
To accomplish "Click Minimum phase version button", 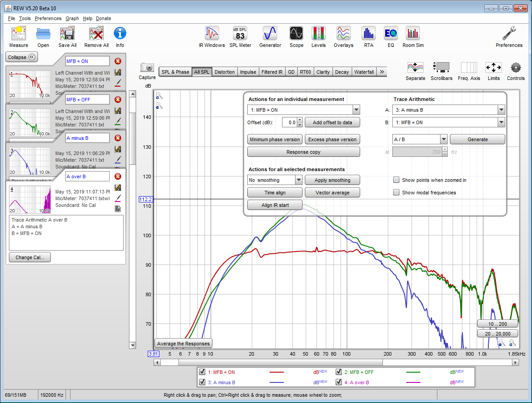I will tap(275, 139).
